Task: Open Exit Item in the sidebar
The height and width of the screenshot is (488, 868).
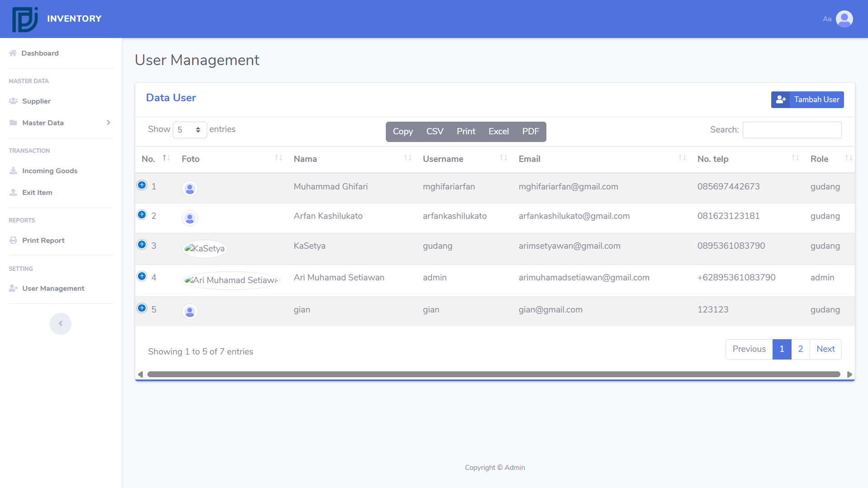Action: (37, 192)
